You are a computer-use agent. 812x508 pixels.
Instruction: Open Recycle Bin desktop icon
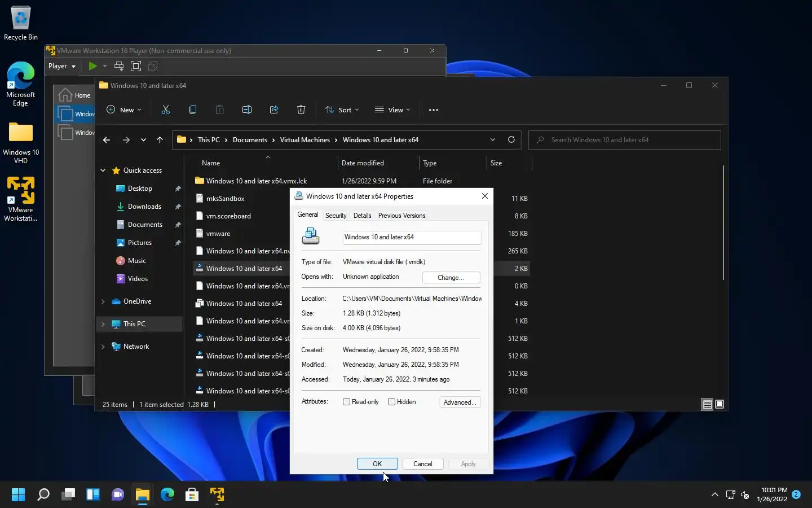(21, 23)
